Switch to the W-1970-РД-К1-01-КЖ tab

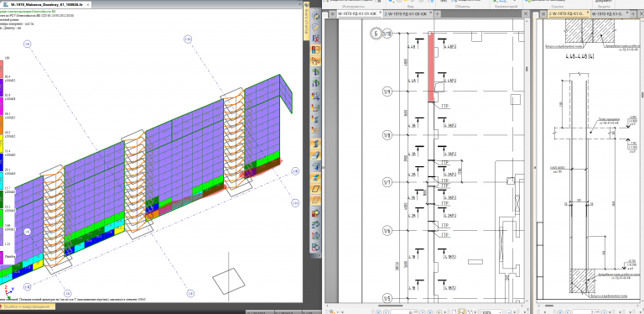(356, 13)
